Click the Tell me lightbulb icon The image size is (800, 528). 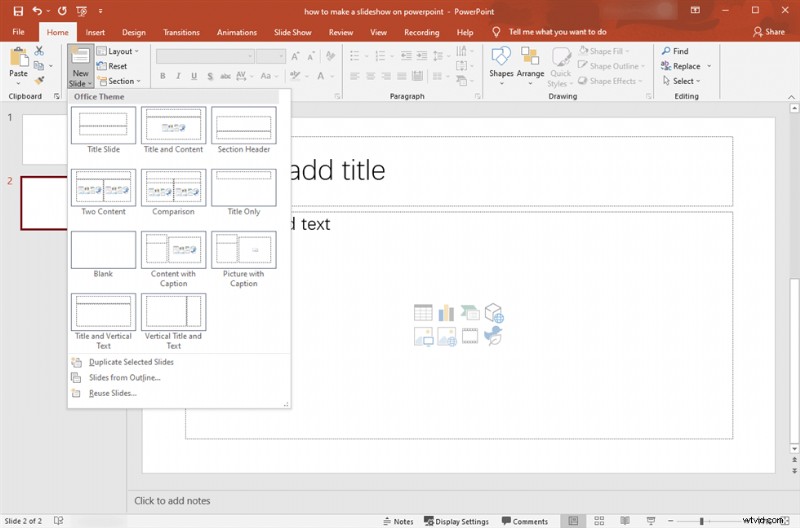pos(496,32)
